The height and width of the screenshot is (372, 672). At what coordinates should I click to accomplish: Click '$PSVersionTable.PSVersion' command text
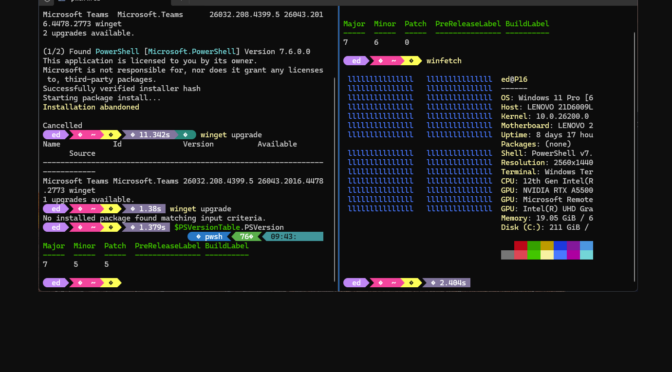(229, 227)
